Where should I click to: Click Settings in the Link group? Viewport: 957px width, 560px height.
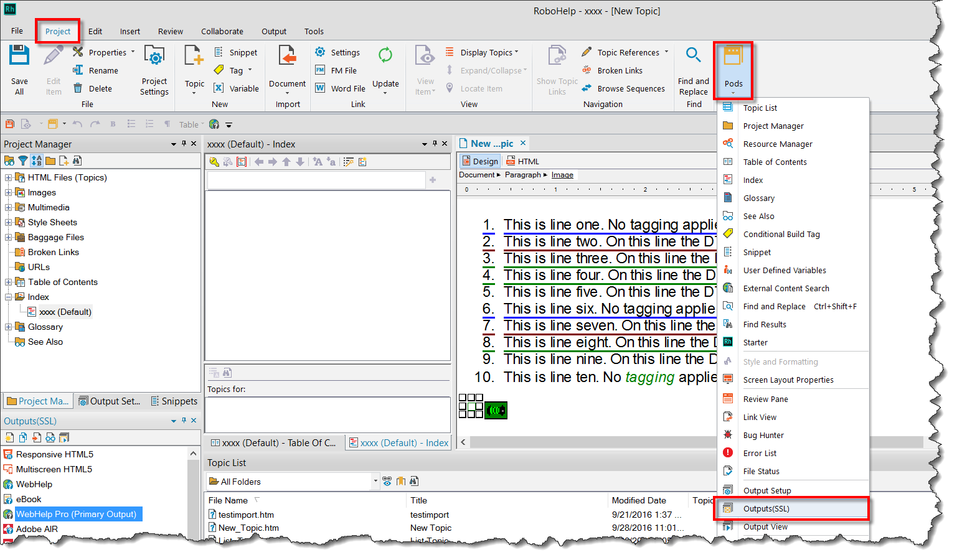(337, 53)
